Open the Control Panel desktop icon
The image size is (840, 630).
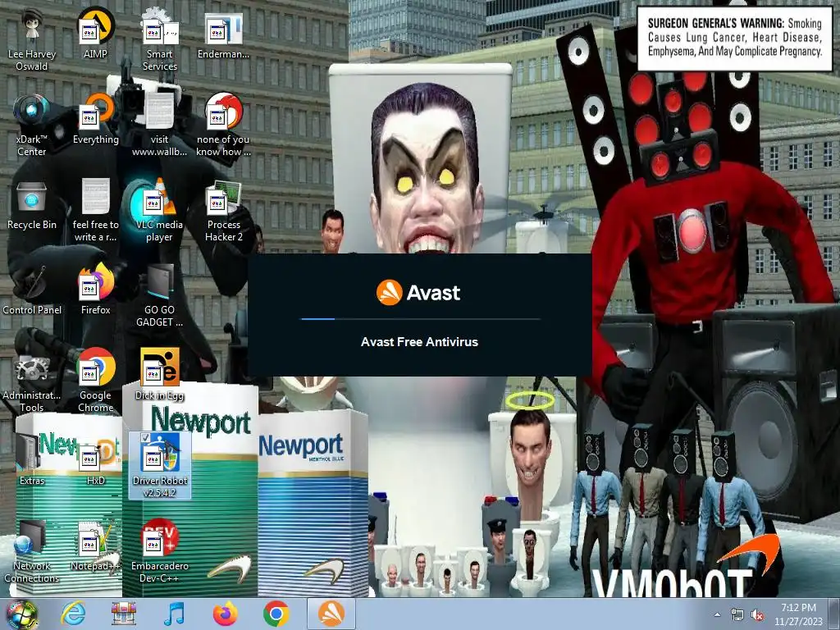point(32,290)
